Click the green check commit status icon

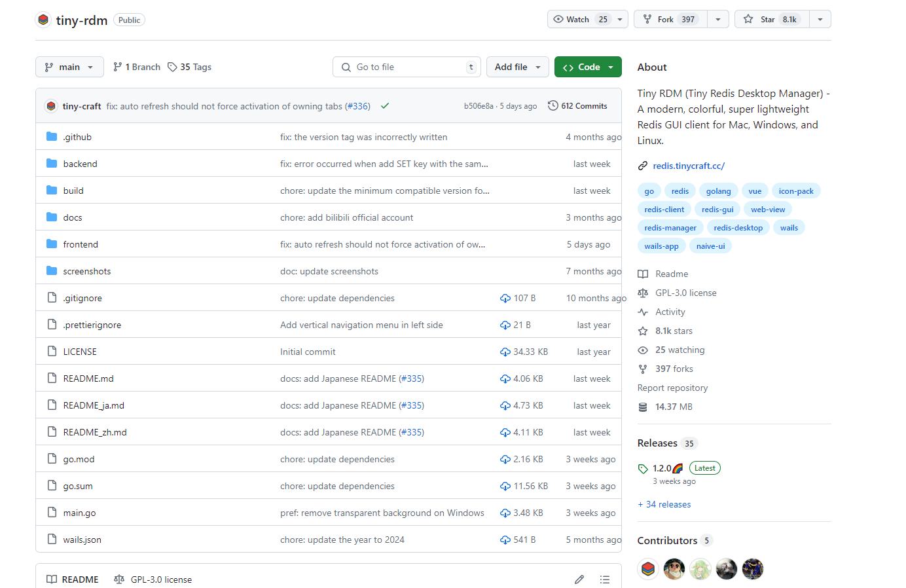[385, 106]
